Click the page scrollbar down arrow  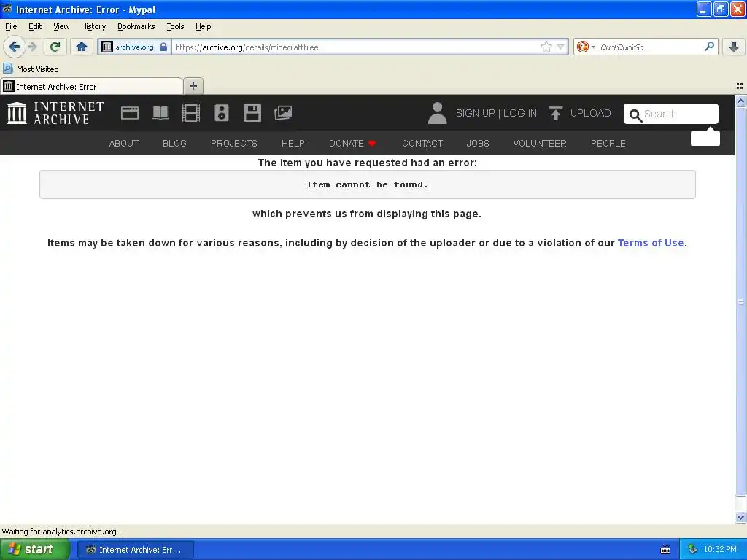click(740, 517)
